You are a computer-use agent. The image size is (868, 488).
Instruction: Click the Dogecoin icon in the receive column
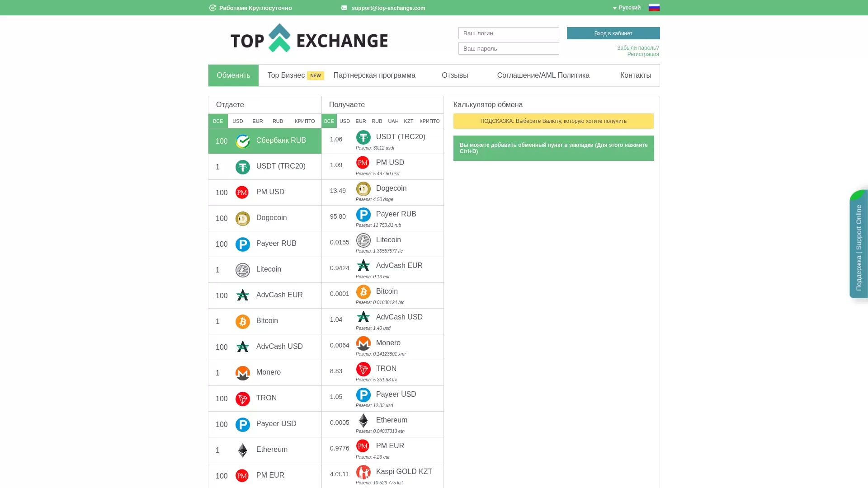363,189
